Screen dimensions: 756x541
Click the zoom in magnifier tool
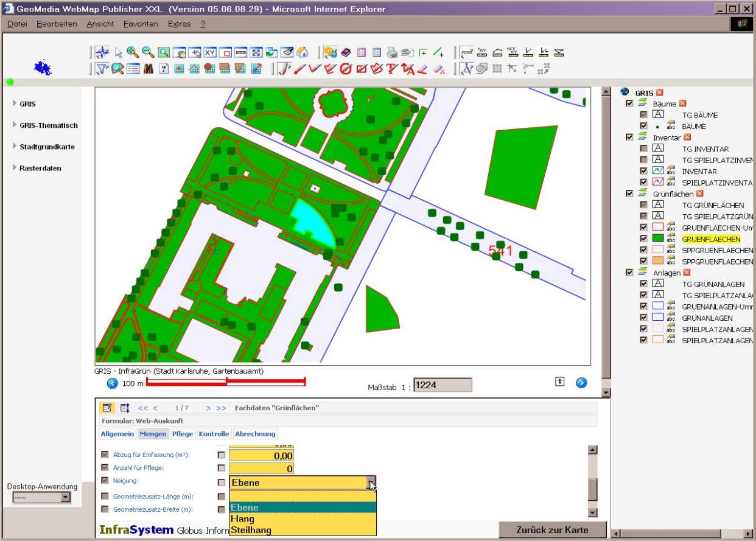[x=132, y=52]
